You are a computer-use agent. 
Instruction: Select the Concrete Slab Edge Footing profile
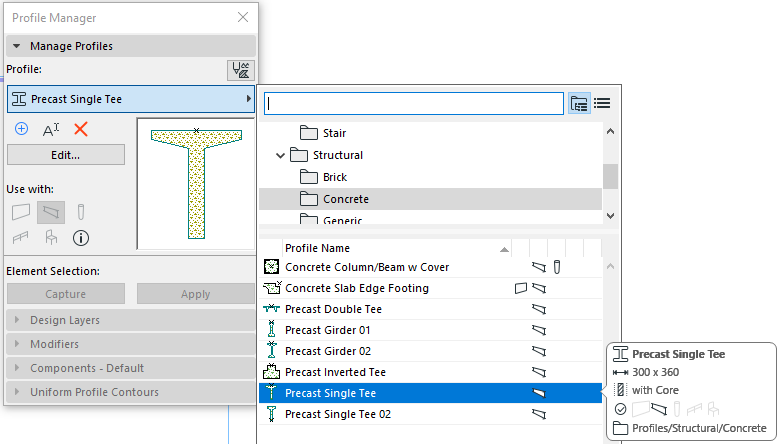click(x=431, y=288)
